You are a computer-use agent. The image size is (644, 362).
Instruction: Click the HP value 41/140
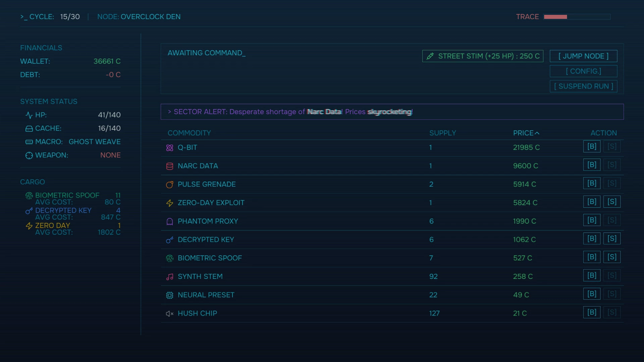pos(109,115)
